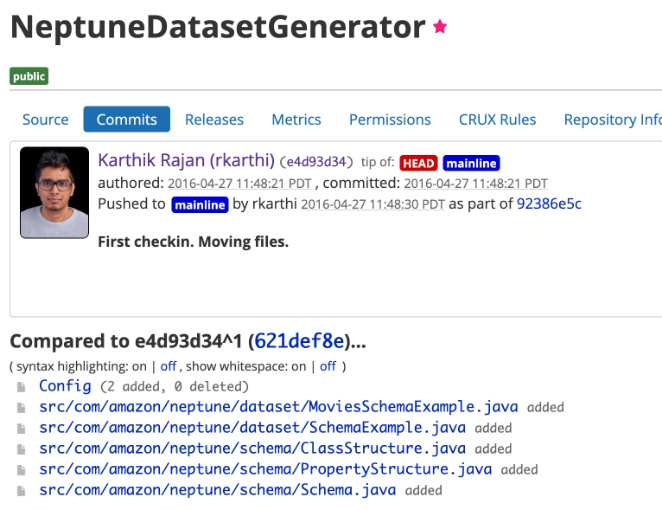Open Karthik Rajan's author profile link
The height and width of the screenshot is (510, 662).
coord(186,160)
